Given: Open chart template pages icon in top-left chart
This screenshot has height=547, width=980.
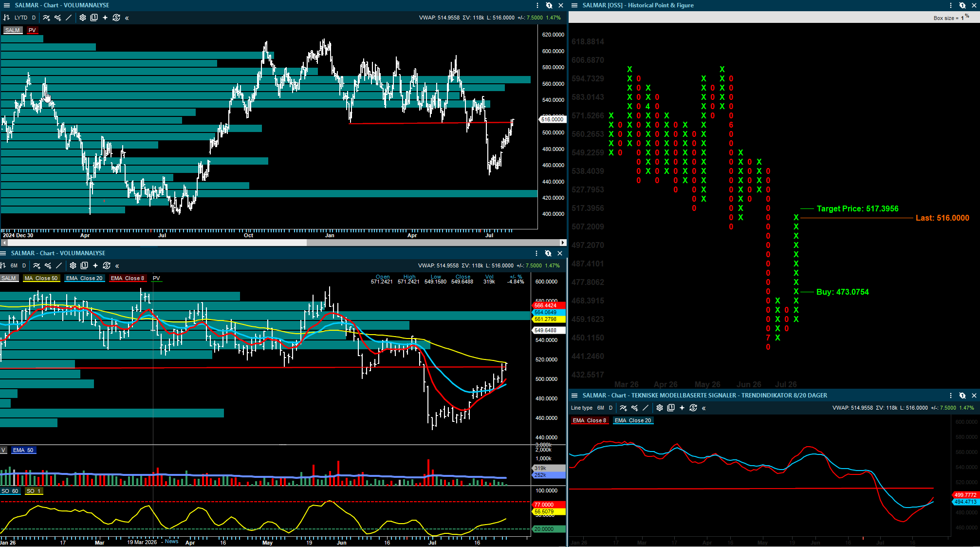Looking at the screenshot, I should (x=94, y=18).
